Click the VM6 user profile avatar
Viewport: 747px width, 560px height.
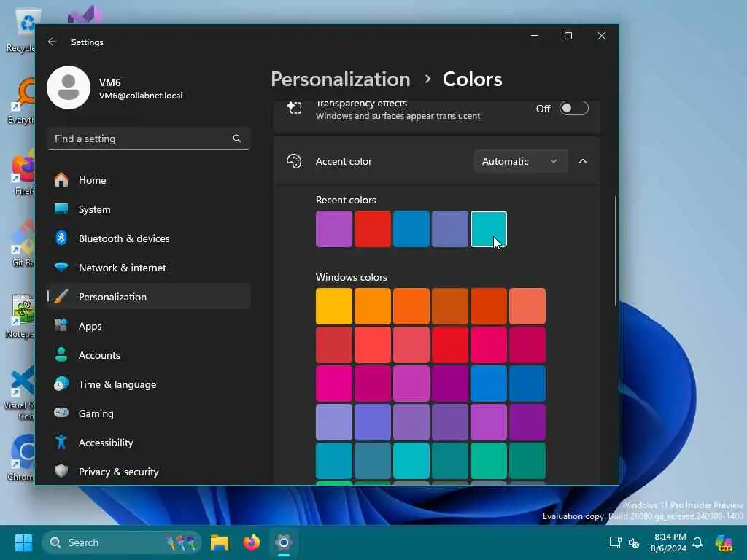(x=69, y=87)
